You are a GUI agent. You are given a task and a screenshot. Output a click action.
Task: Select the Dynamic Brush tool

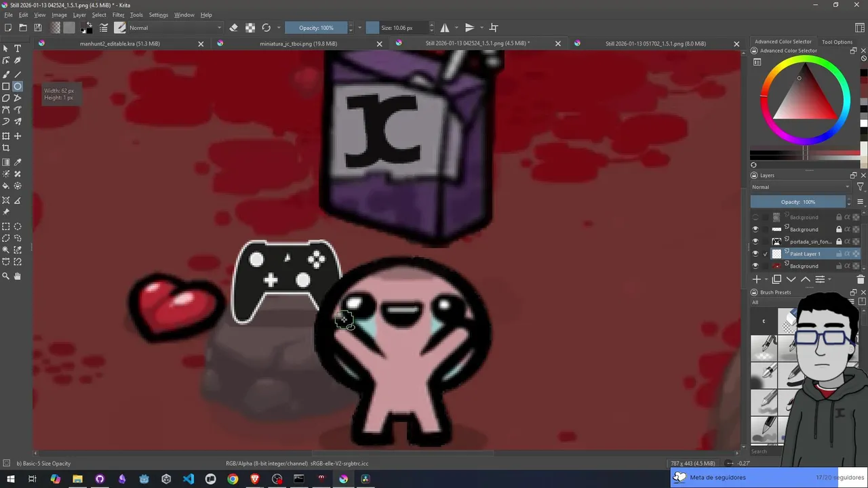click(6, 122)
